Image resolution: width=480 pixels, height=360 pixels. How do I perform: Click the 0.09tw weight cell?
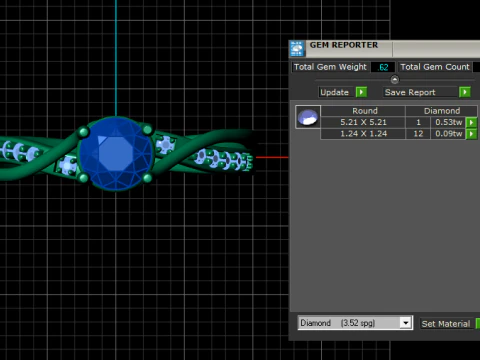448,134
